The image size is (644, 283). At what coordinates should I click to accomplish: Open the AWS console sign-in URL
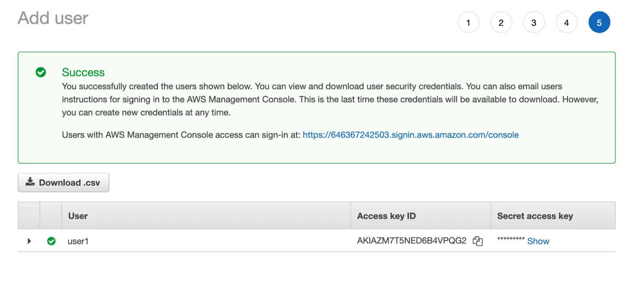coord(411,135)
